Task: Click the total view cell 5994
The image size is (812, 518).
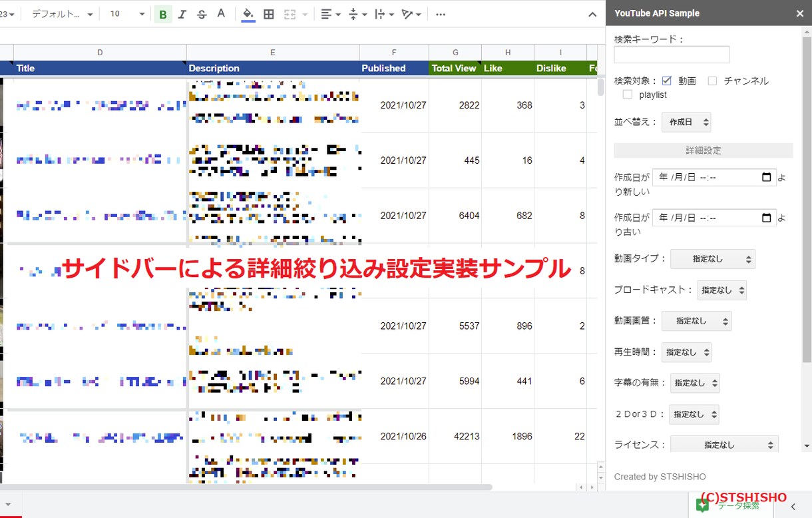Action: pyautogui.click(x=455, y=381)
